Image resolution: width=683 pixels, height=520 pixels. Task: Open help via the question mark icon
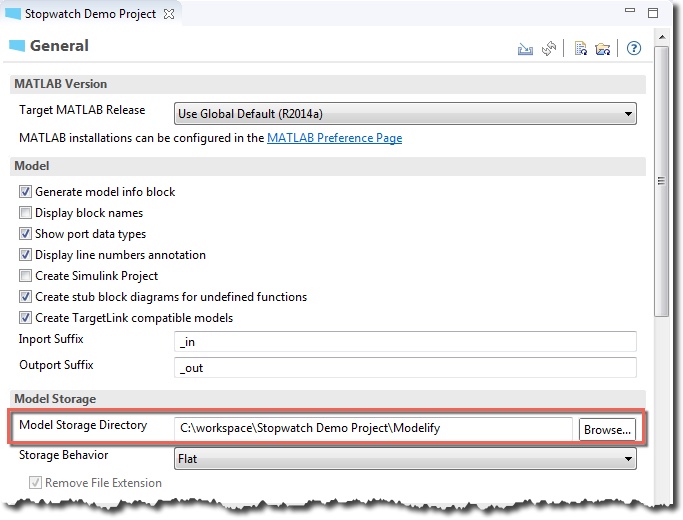634,48
